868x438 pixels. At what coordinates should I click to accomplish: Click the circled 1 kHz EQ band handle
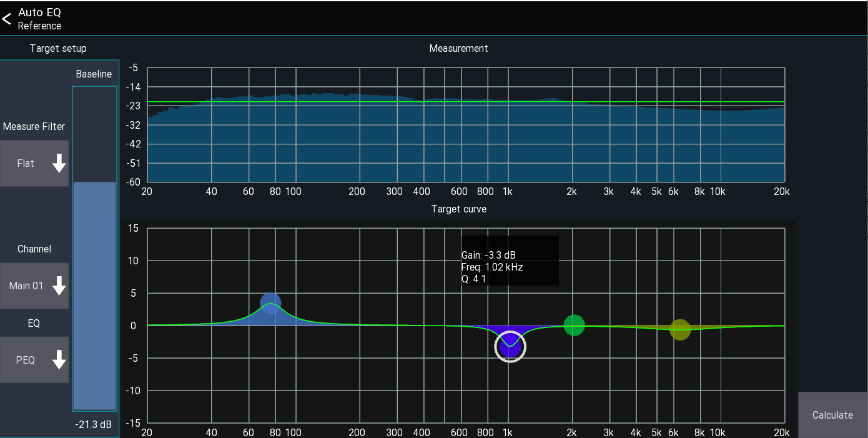pos(510,346)
